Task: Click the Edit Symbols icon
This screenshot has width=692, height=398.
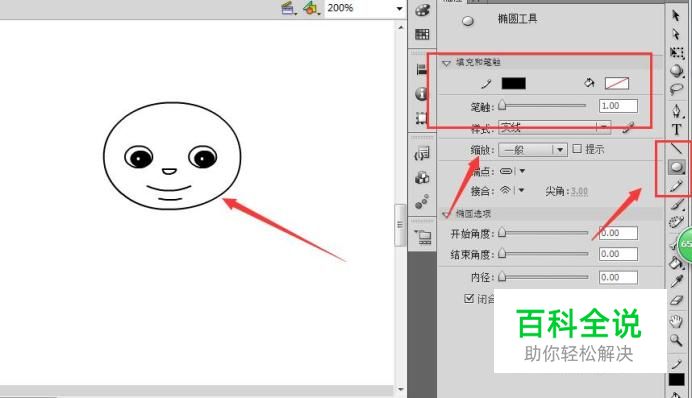Action: [x=311, y=8]
